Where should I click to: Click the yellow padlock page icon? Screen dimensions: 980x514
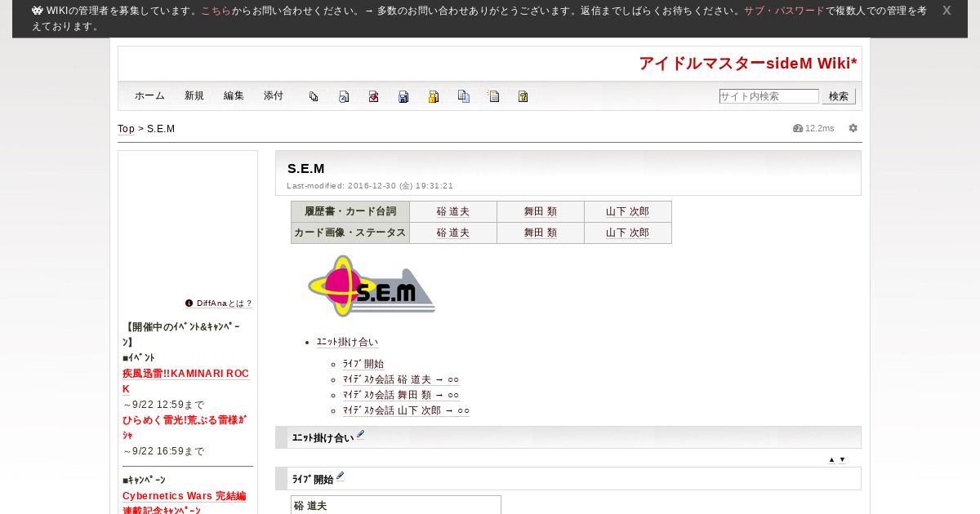[434, 96]
